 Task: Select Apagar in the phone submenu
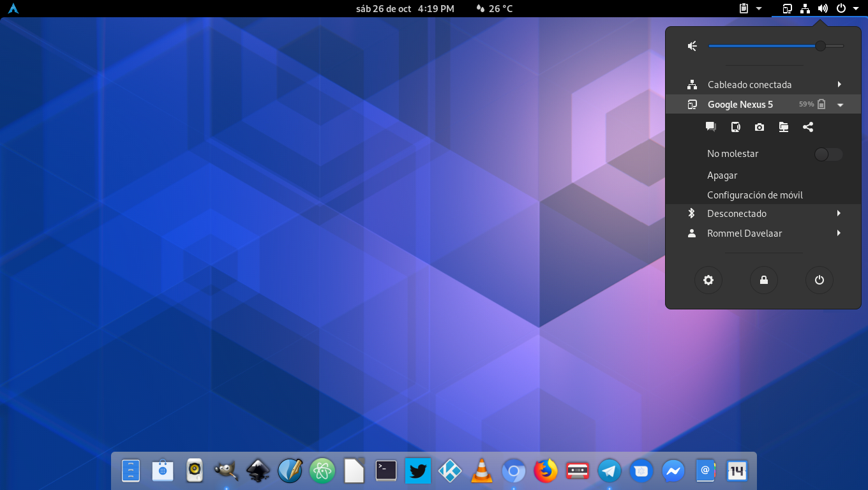722,175
